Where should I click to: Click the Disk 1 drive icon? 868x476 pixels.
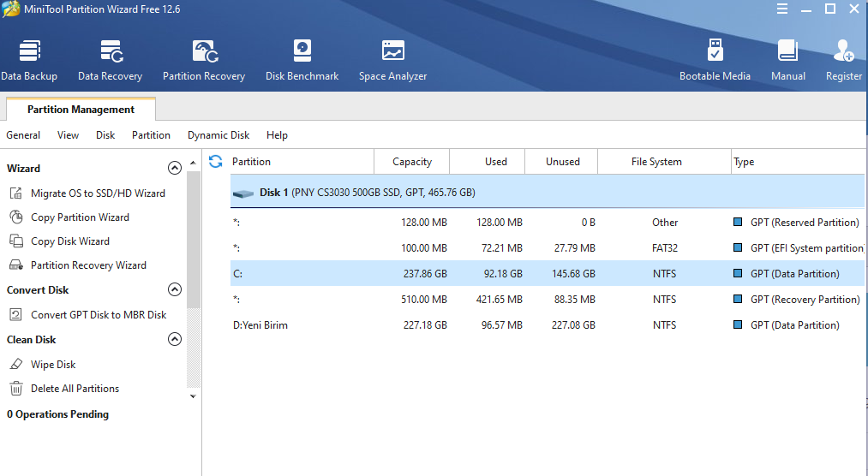click(x=243, y=193)
